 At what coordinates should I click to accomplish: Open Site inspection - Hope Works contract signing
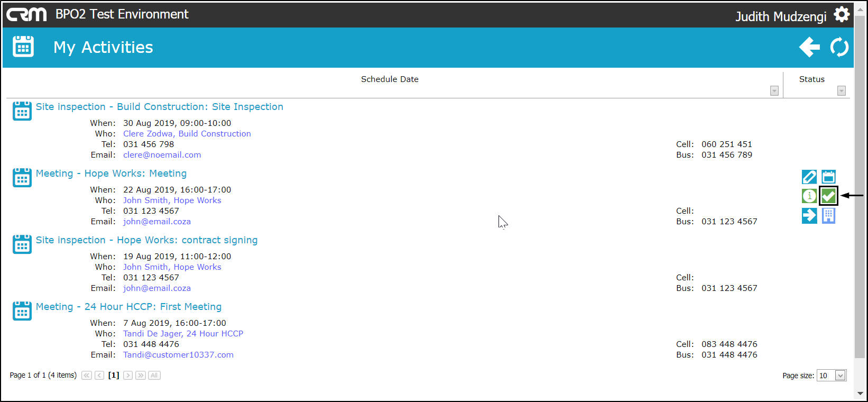click(x=146, y=240)
